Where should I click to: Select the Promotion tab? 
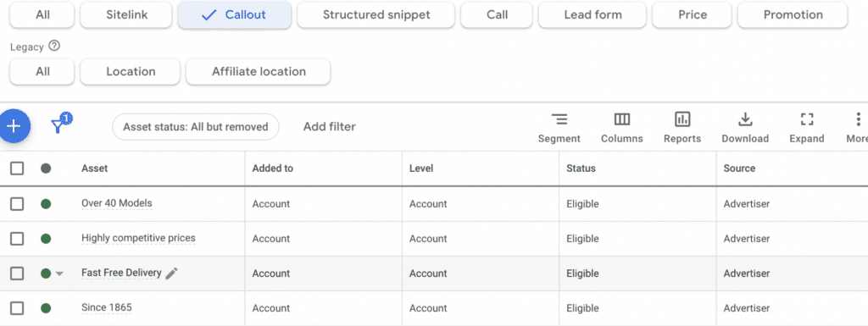(x=793, y=15)
